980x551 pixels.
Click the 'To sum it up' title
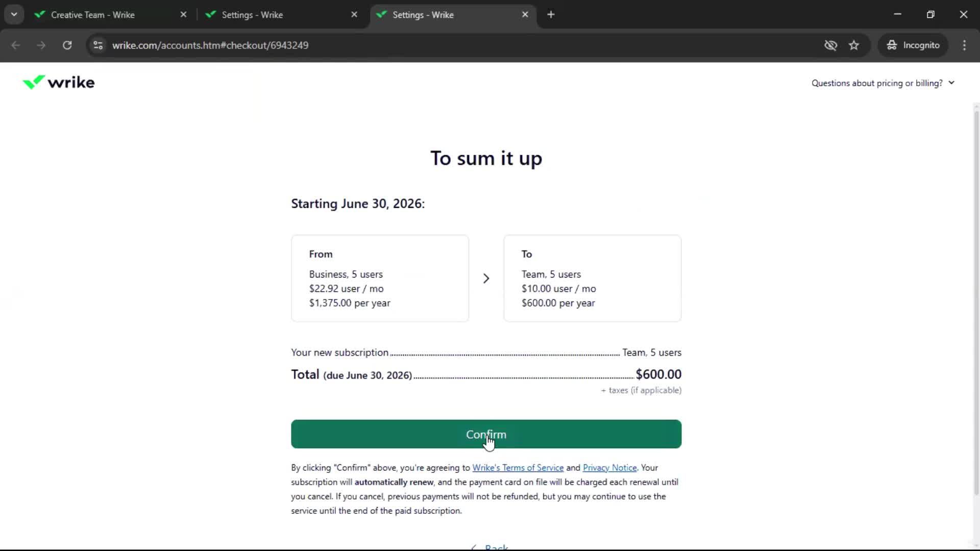point(486,159)
